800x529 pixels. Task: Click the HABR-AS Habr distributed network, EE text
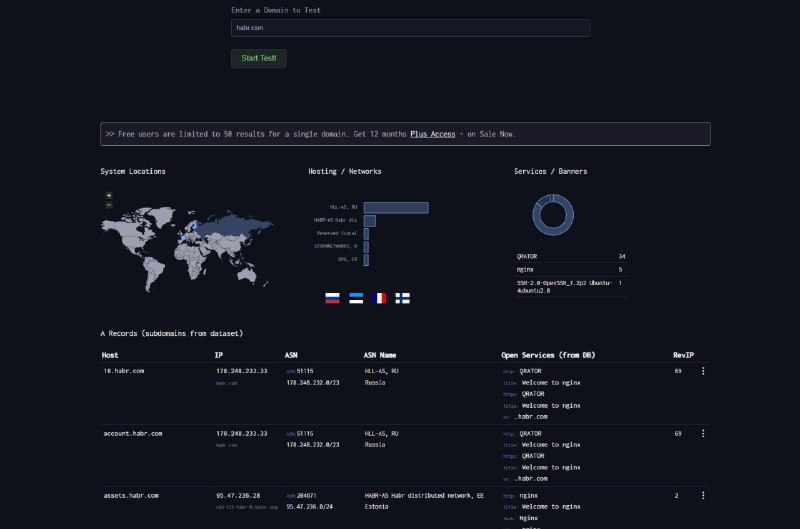[424, 495]
